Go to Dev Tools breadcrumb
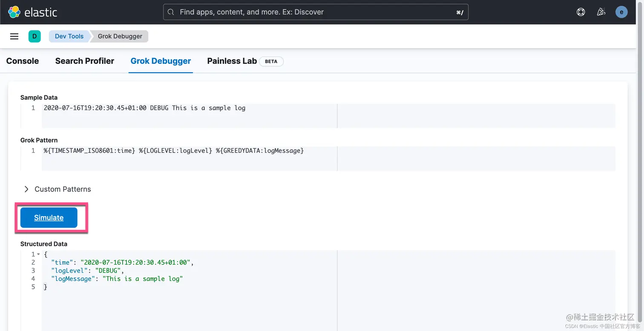This screenshot has height=331, width=644. (69, 36)
